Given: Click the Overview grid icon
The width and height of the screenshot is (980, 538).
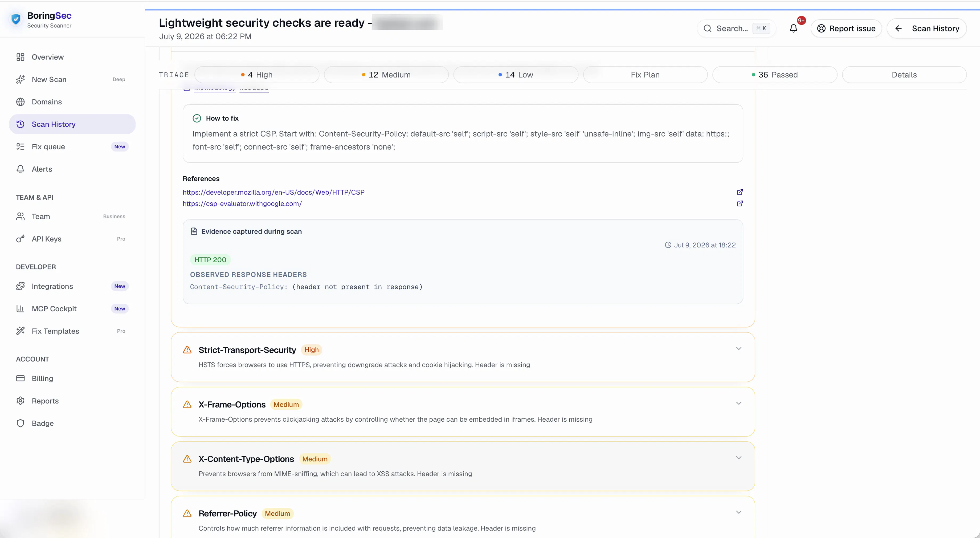Looking at the screenshot, I should [x=21, y=57].
